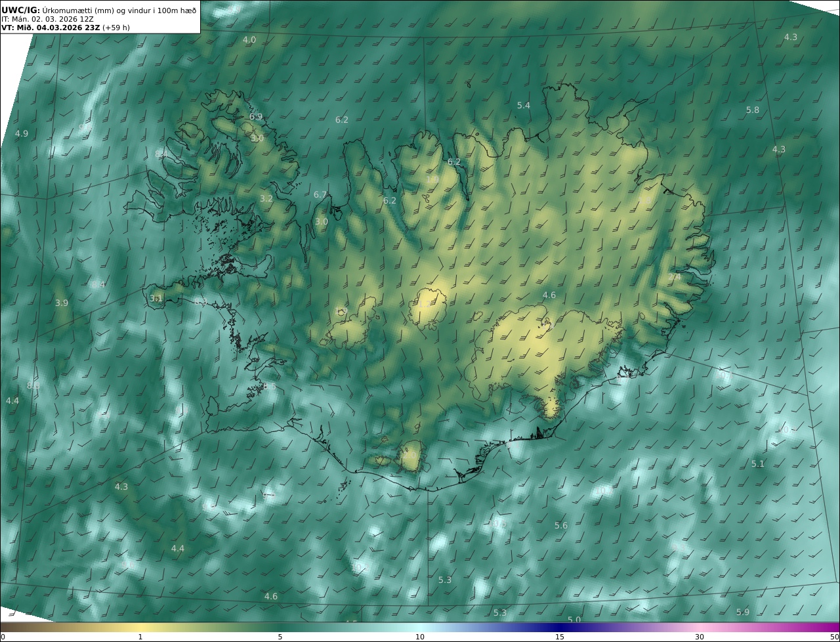The width and height of the screenshot is (840, 642).
Task: Click the 6.7 value label on the map
Action: (320, 195)
